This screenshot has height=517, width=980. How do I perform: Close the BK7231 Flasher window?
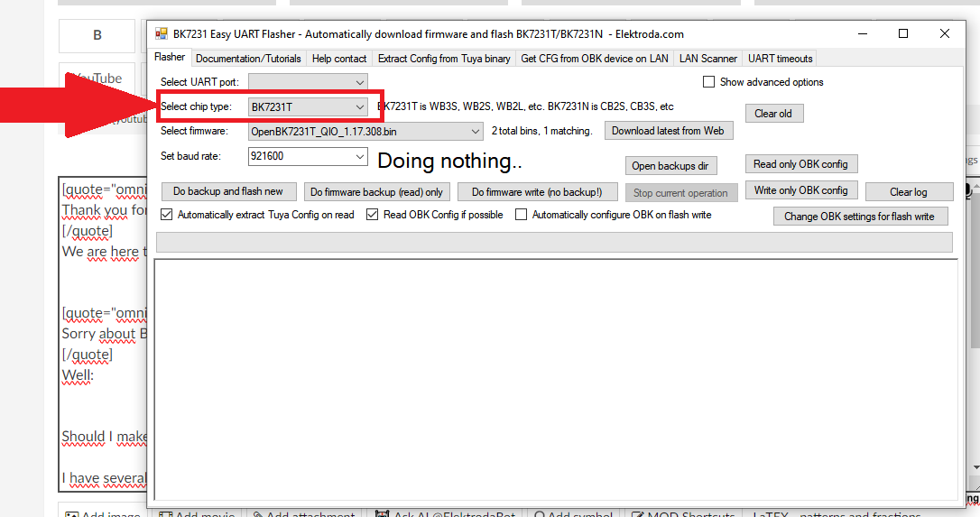pos(945,33)
